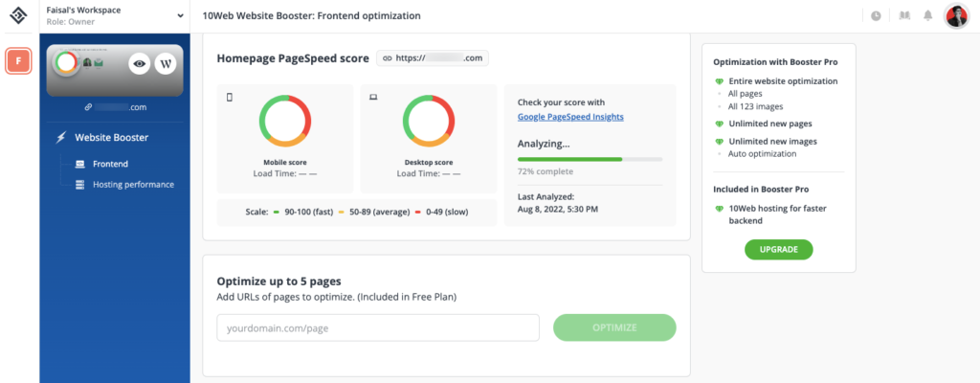Viewport: 980px width, 383px height.
Task: Click the green UPGRADE button
Action: point(779,249)
